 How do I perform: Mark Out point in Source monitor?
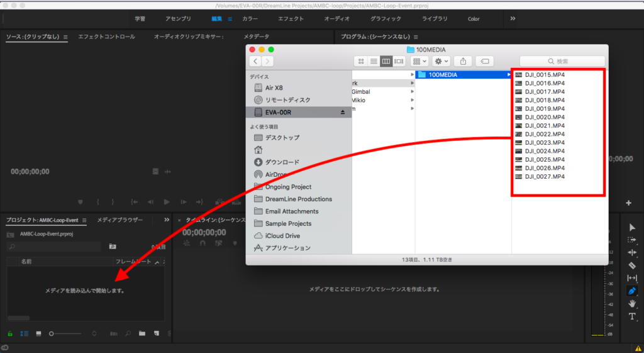[x=112, y=202]
